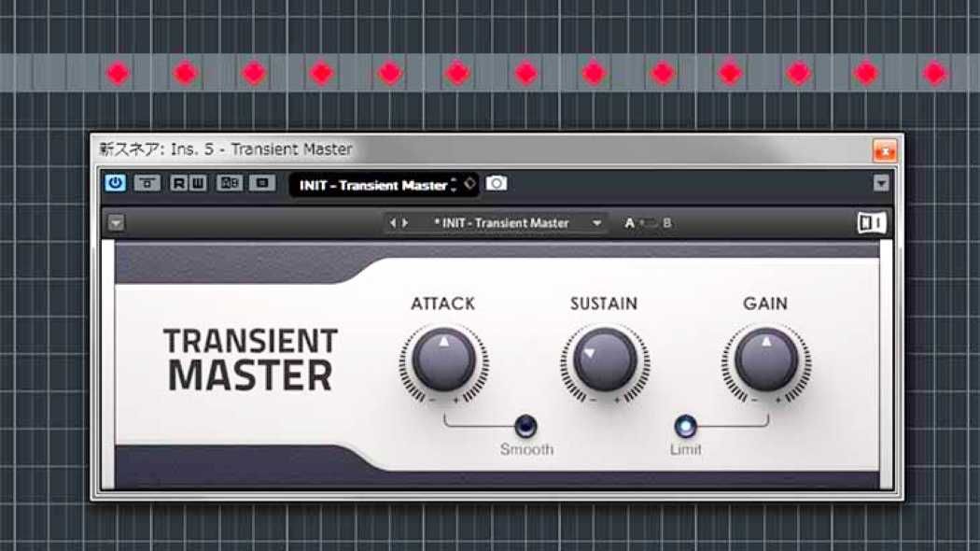Click the camera snapshot icon

(497, 183)
